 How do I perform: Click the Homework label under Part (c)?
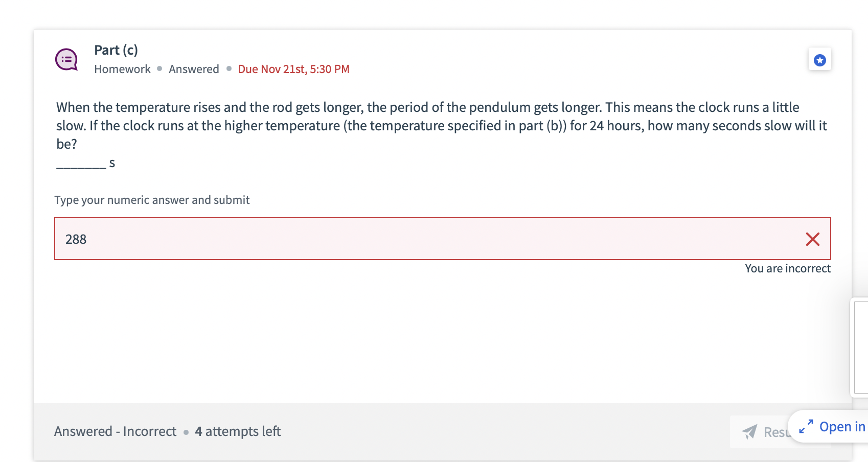click(x=122, y=69)
